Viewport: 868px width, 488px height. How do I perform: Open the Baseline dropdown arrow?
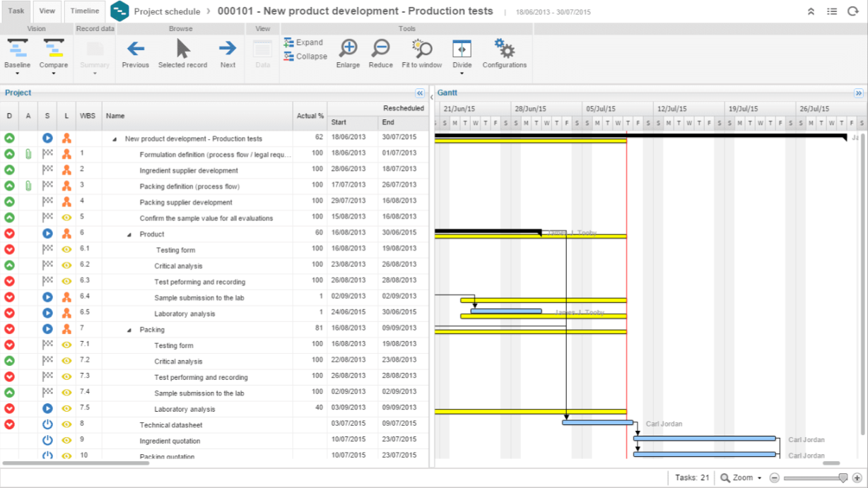pos(18,73)
